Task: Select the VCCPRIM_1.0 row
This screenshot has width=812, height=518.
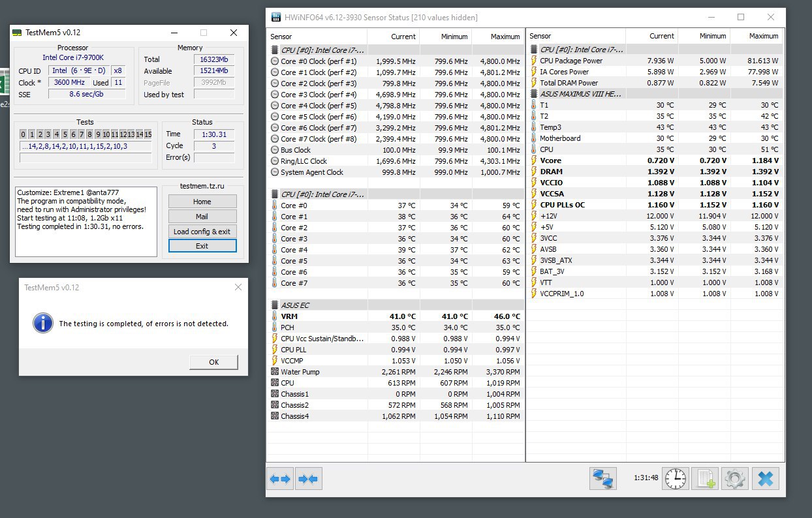Action: (x=655, y=294)
